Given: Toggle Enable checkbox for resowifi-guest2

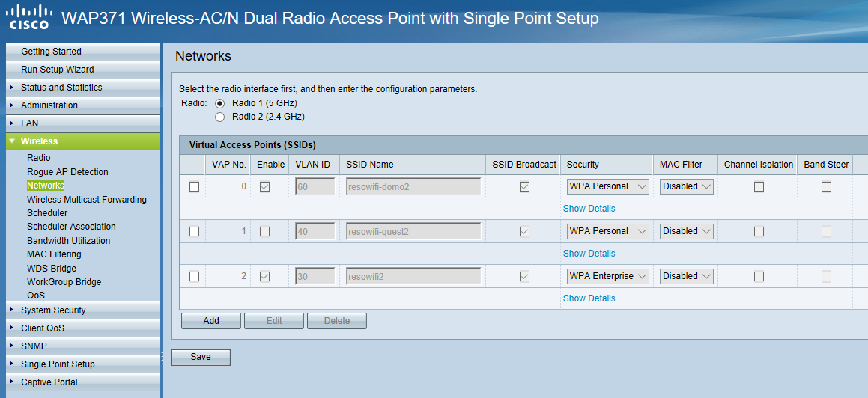Looking at the screenshot, I should pos(264,232).
